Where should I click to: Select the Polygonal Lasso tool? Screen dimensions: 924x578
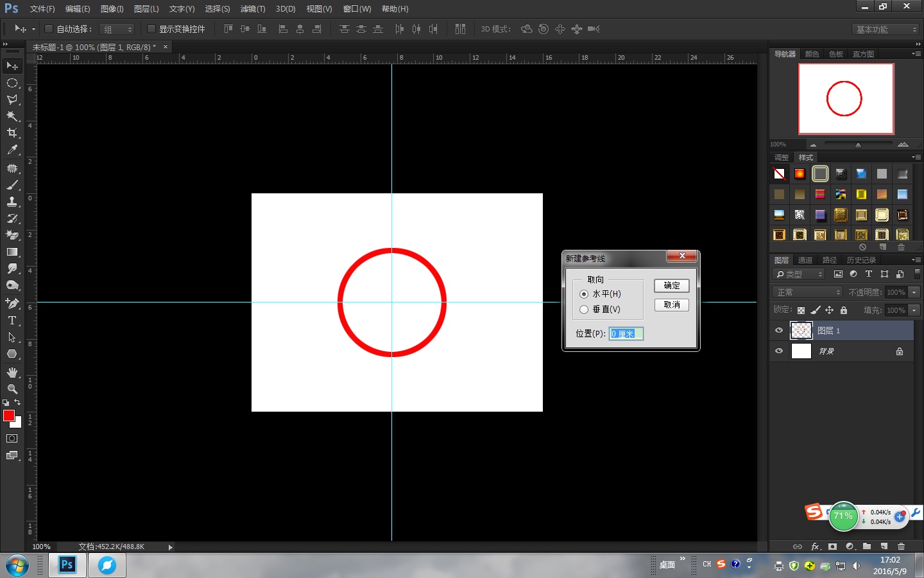pyautogui.click(x=12, y=100)
